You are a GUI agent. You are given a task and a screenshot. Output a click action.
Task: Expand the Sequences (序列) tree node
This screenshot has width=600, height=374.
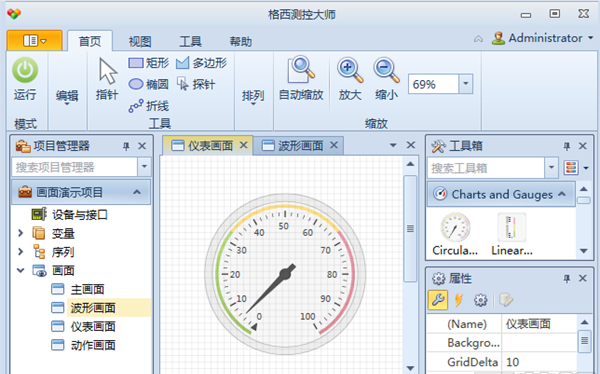pyautogui.click(x=21, y=252)
